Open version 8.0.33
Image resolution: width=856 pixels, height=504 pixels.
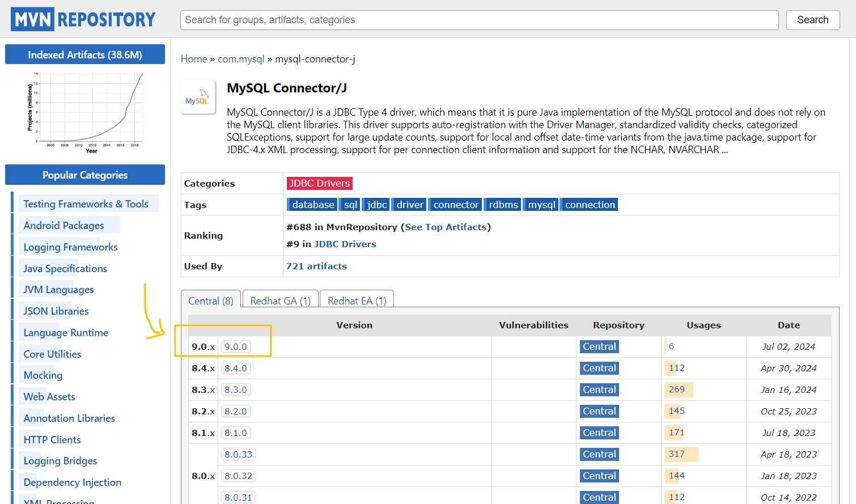[238, 454]
